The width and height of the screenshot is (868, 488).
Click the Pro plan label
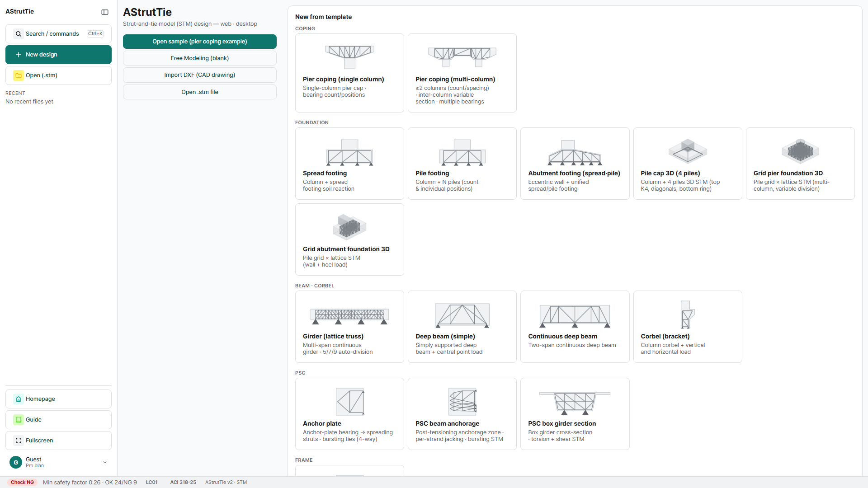tap(35, 466)
